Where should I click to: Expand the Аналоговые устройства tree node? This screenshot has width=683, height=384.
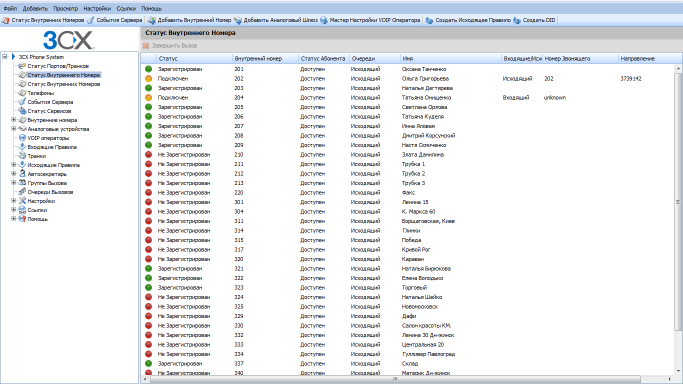point(14,129)
